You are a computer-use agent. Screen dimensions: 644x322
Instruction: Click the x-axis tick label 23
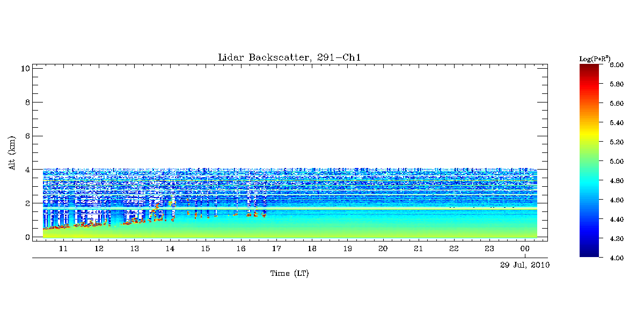click(489, 249)
